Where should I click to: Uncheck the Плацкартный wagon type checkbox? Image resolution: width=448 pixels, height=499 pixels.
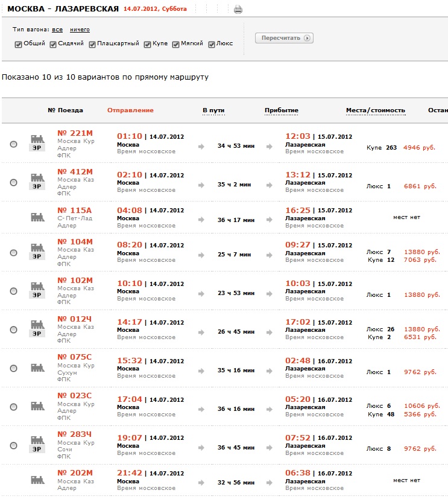[x=93, y=44]
